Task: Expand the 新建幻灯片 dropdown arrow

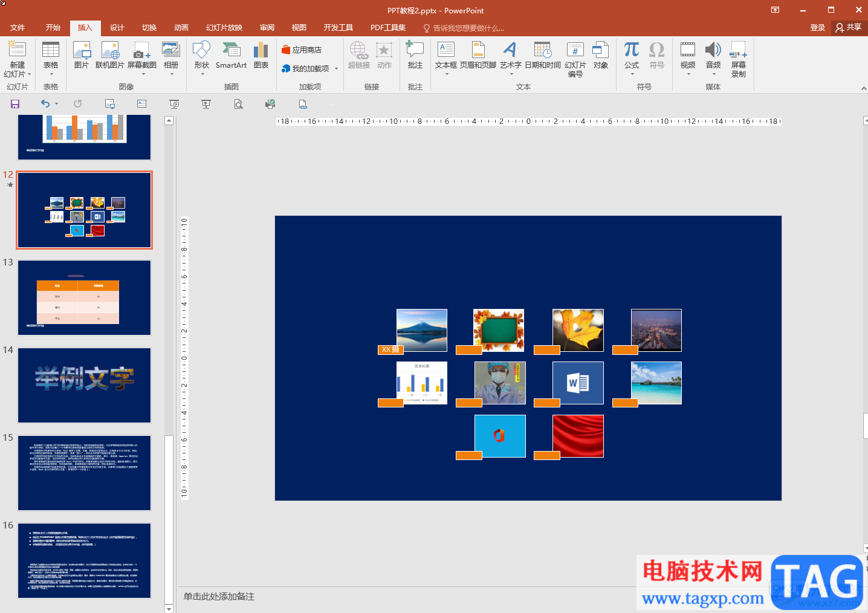Action: coord(29,74)
